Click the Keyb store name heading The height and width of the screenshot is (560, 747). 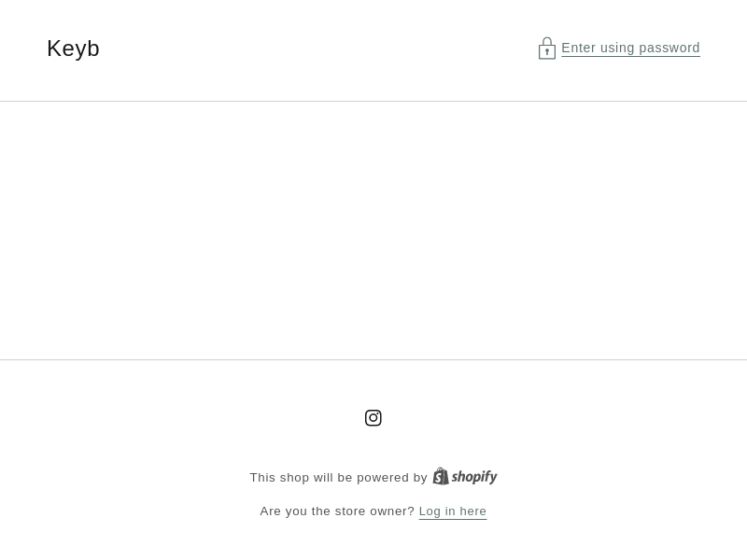coord(74,49)
